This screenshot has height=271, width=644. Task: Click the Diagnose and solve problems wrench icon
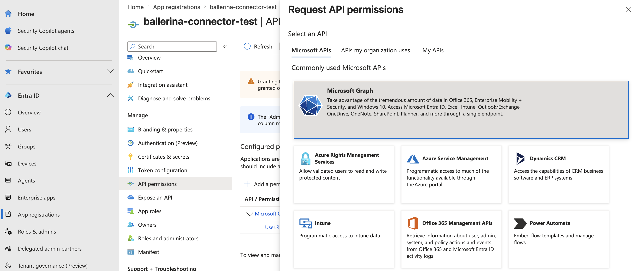130,98
